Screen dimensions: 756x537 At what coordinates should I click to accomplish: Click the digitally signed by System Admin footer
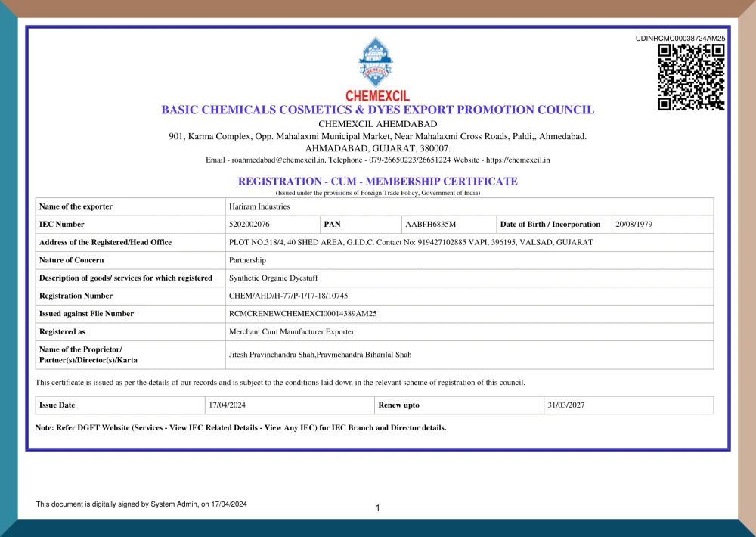141,504
